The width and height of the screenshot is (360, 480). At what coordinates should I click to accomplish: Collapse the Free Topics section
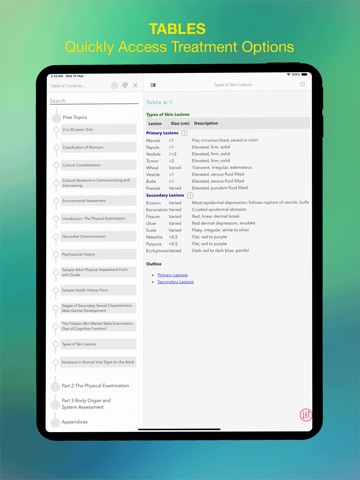click(56, 118)
